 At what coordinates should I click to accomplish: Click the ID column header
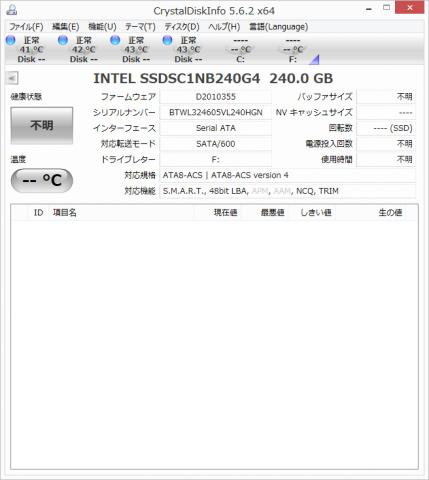38,213
